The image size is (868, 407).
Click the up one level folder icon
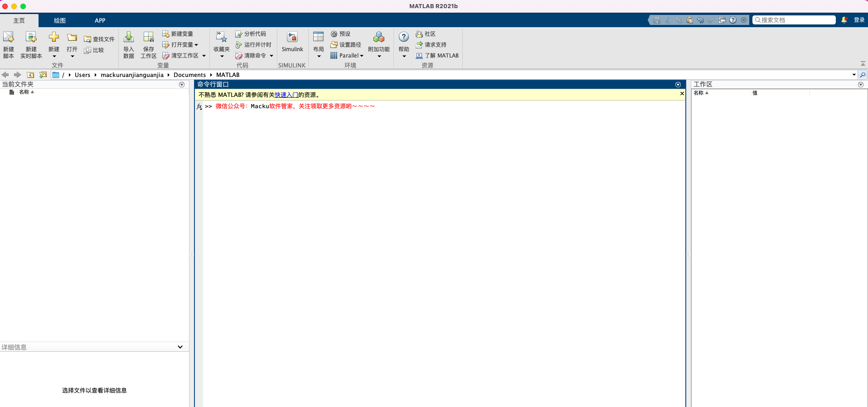pos(30,75)
